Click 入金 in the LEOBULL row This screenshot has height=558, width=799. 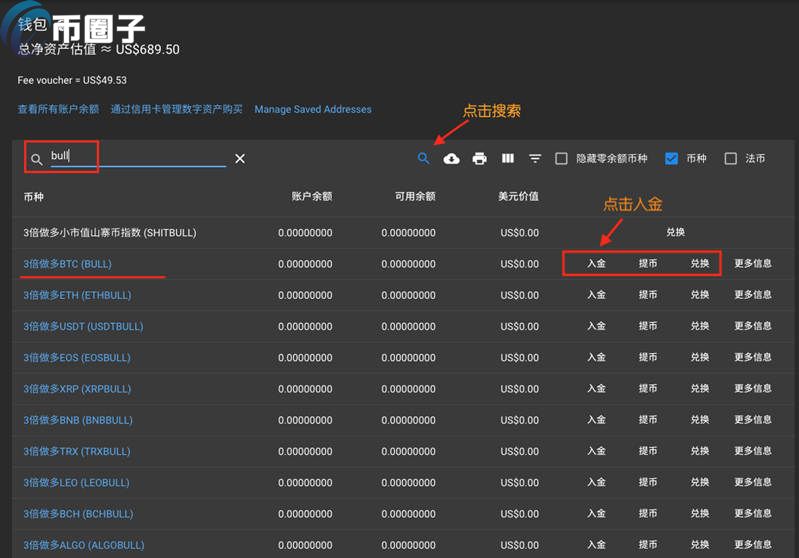click(x=596, y=482)
